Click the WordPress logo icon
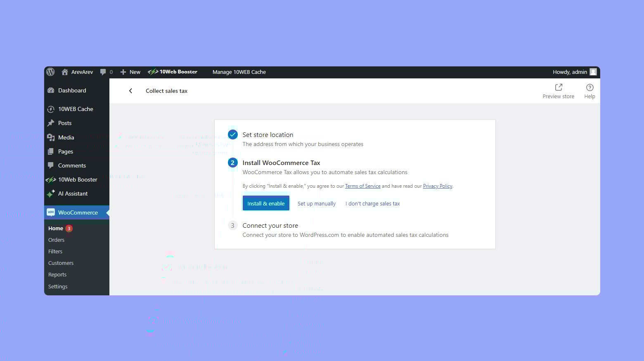The width and height of the screenshot is (644, 361). (51, 72)
